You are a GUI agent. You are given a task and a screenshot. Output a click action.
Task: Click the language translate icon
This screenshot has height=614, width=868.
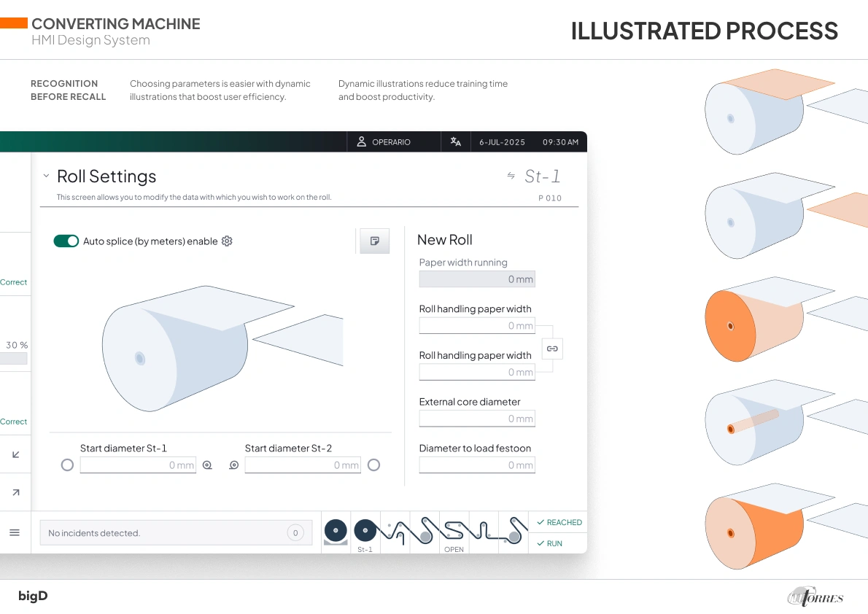456,142
